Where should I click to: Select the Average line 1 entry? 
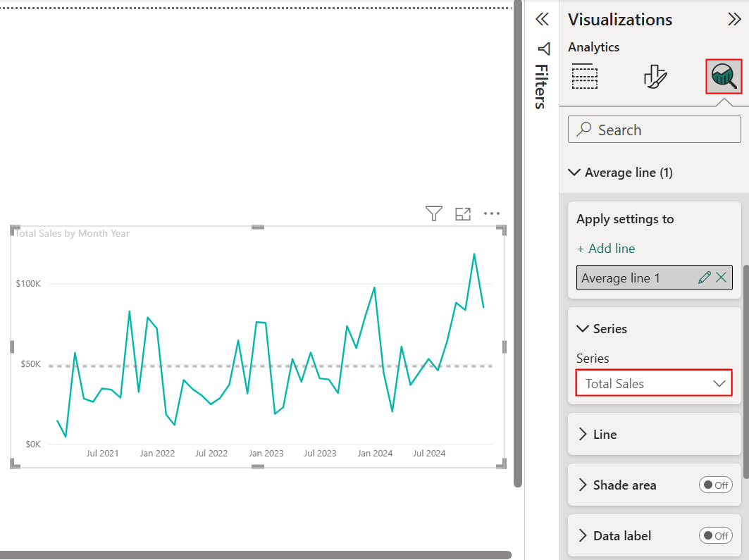point(655,278)
